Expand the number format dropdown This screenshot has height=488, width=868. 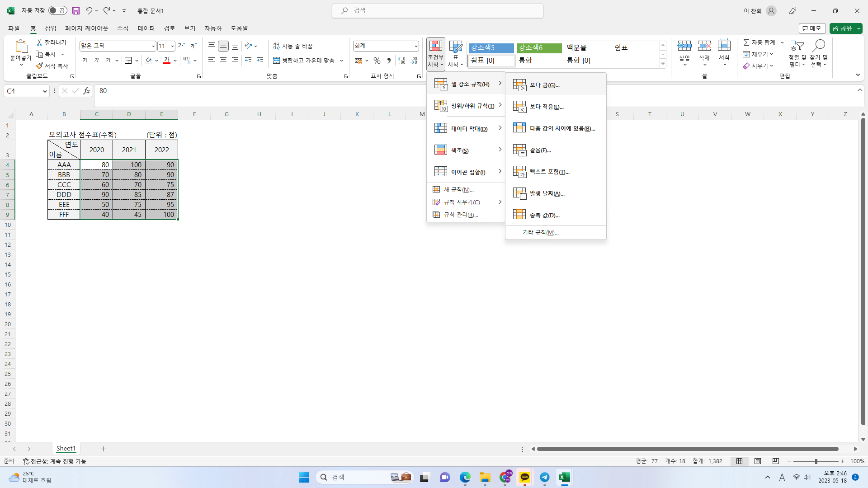click(416, 46)
